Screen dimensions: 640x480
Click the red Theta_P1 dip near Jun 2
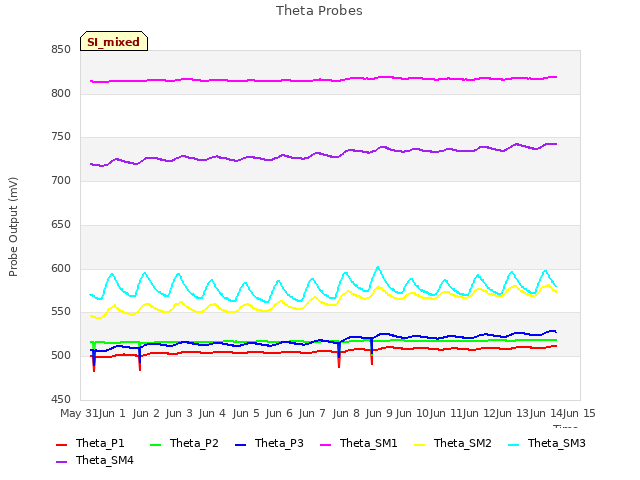pos(140,365)
